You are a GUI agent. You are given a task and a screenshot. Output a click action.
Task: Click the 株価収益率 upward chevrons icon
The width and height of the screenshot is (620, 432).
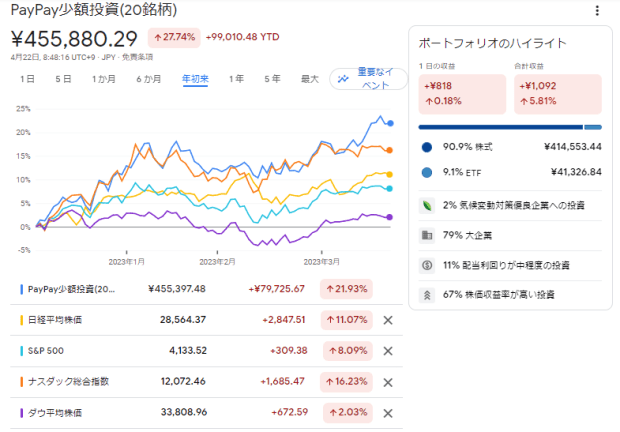click(x=427, y=295)
